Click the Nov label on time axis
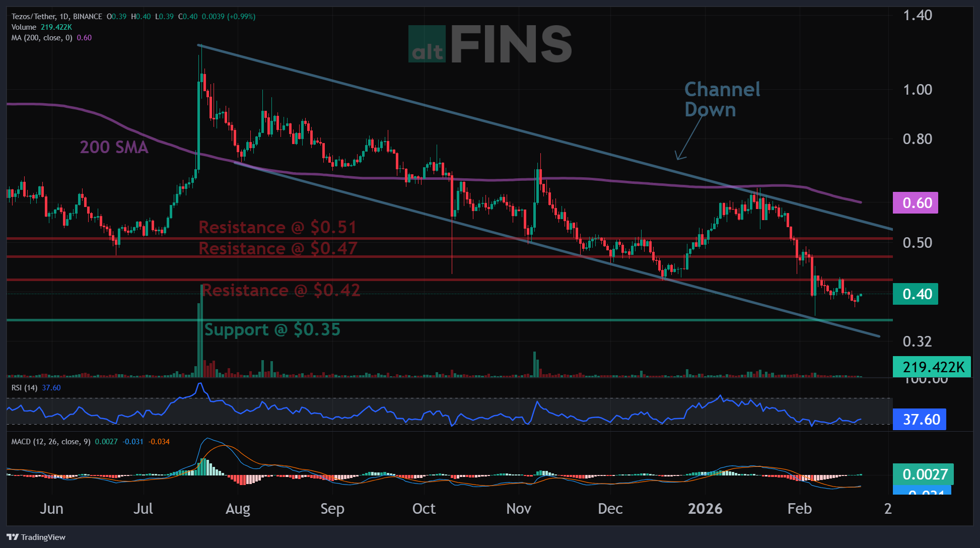The width and height of the screenshot is (980, 548). pos(518,509)
